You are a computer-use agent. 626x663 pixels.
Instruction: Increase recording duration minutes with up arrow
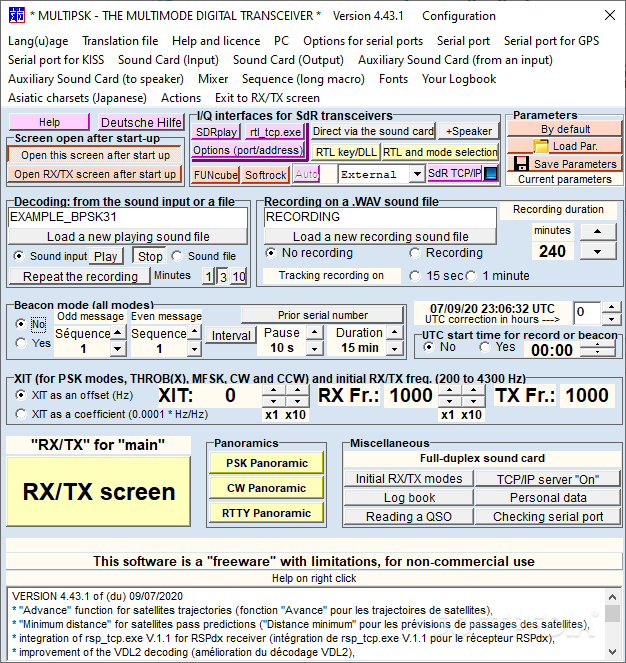coord(598,231)
